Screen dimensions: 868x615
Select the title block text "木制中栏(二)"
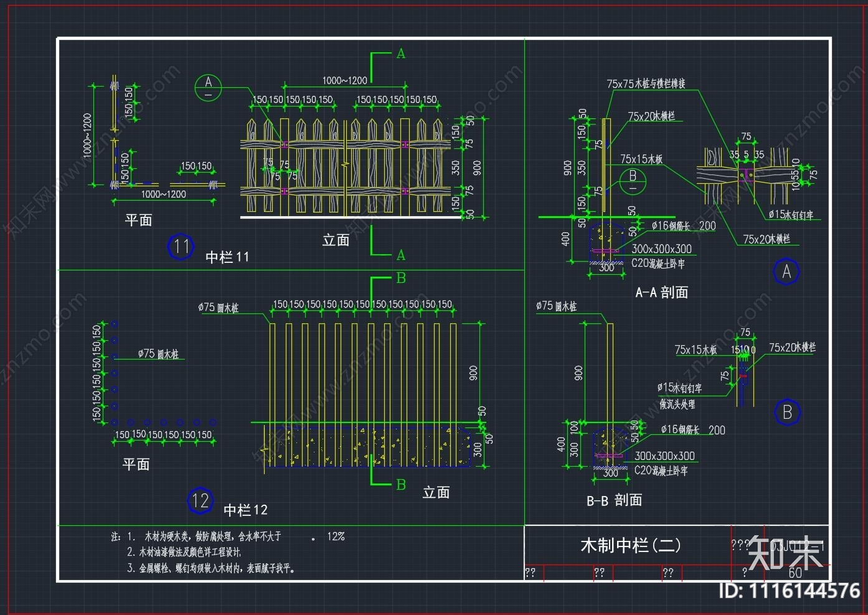pos(631,545)
